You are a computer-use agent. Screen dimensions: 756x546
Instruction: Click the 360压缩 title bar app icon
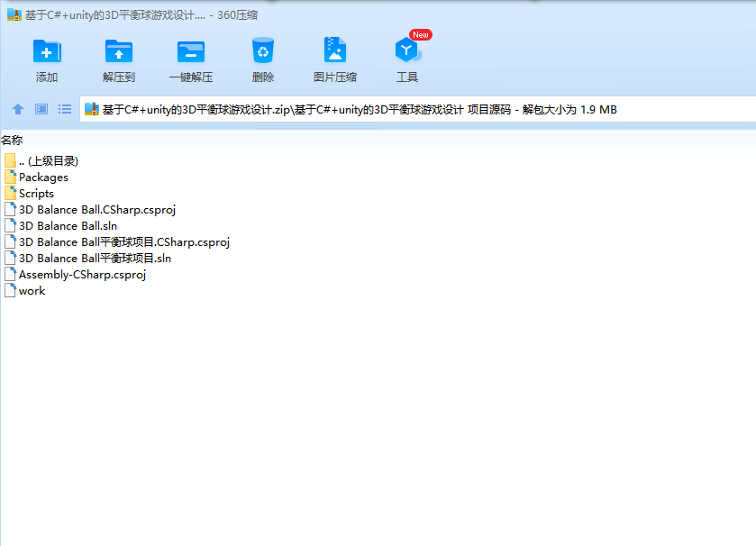tap(14, 15)
